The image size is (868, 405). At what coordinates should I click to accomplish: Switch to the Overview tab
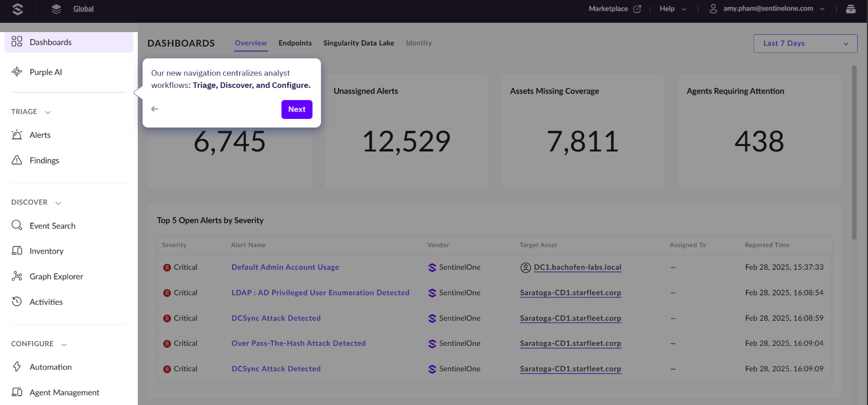click(251, 43)
